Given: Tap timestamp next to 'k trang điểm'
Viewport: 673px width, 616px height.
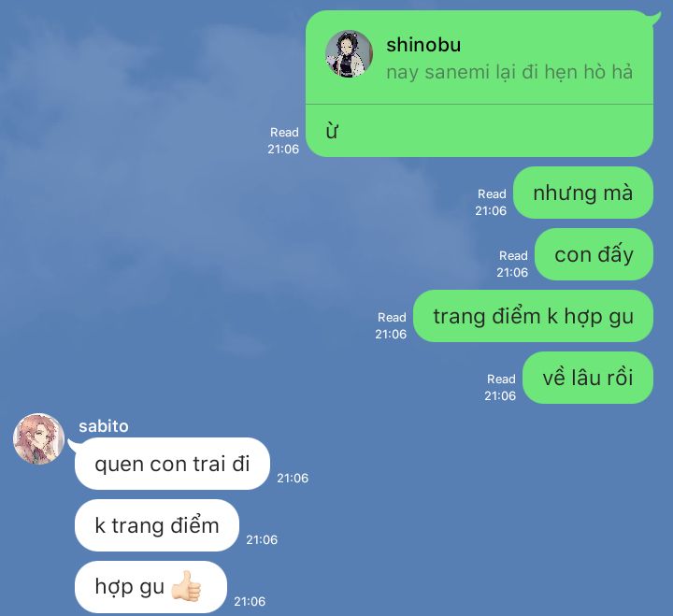Looking at the screenshot, I should (262, 540).
